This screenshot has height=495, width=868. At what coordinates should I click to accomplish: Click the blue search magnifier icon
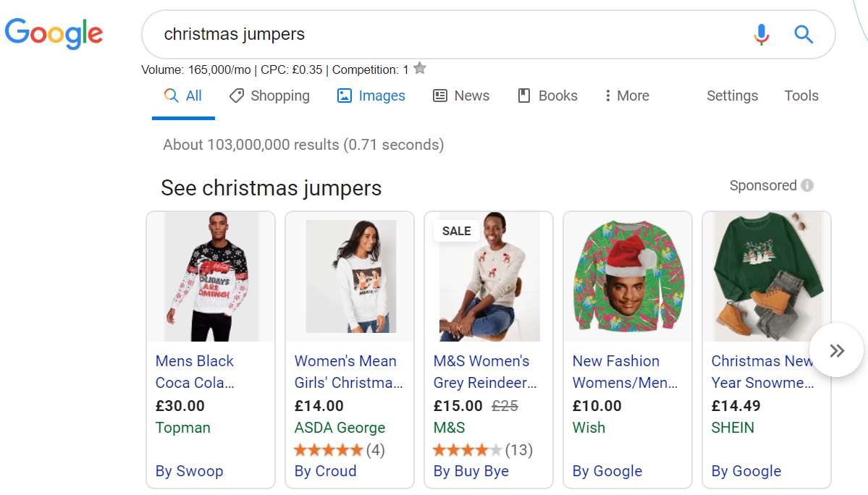point(804,34)
